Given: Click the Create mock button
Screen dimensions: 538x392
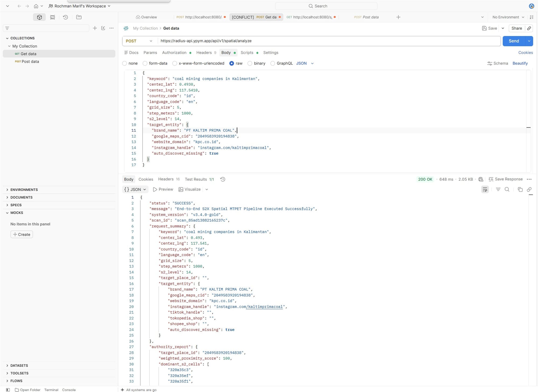Looking at the screenshot, I should click(x=22, y=234).
